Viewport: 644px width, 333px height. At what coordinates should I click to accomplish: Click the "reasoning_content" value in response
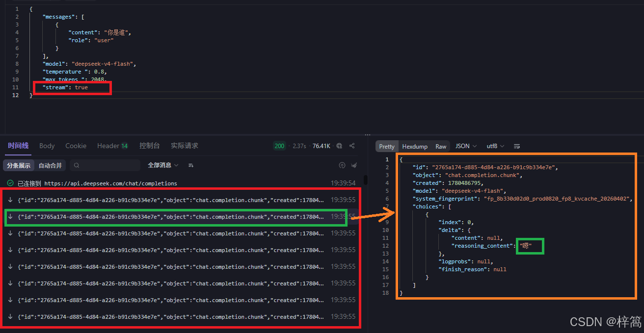(x=526, y=246)
